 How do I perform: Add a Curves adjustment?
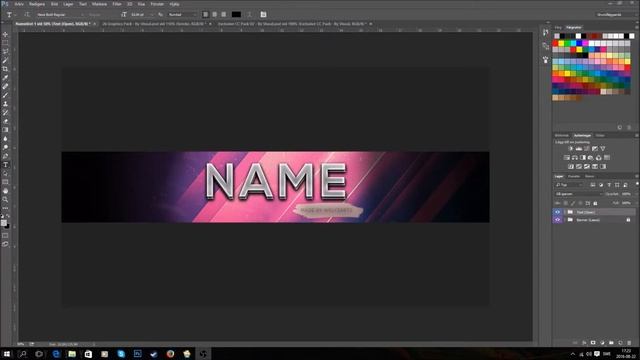(587, 149)
